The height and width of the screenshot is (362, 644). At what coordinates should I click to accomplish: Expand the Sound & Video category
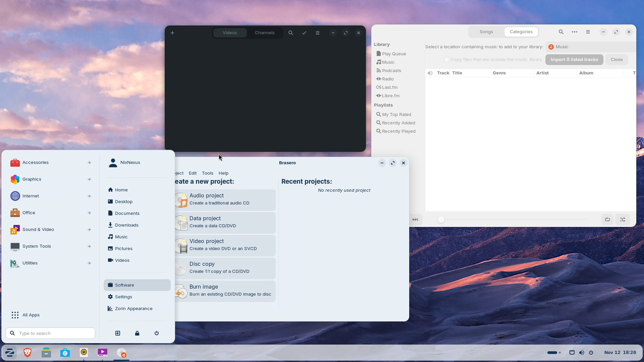(x=38, y=230)
